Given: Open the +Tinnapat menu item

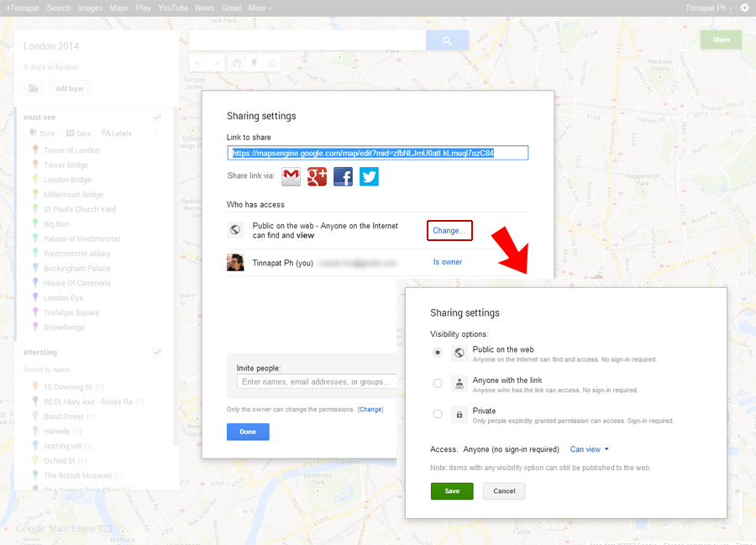Looking at the screenshot, I should 22,8.
